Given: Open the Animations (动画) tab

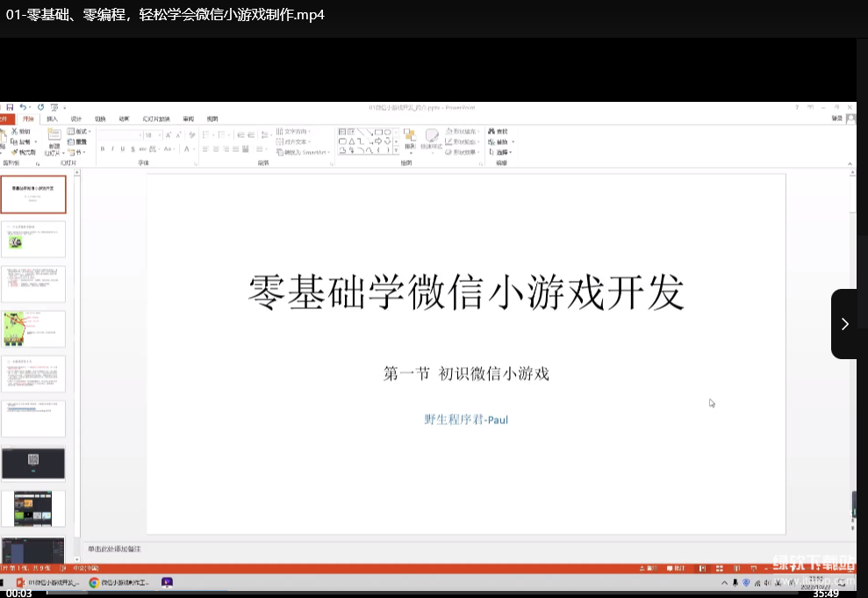Looking at the screenshot, I should [124, 119].
